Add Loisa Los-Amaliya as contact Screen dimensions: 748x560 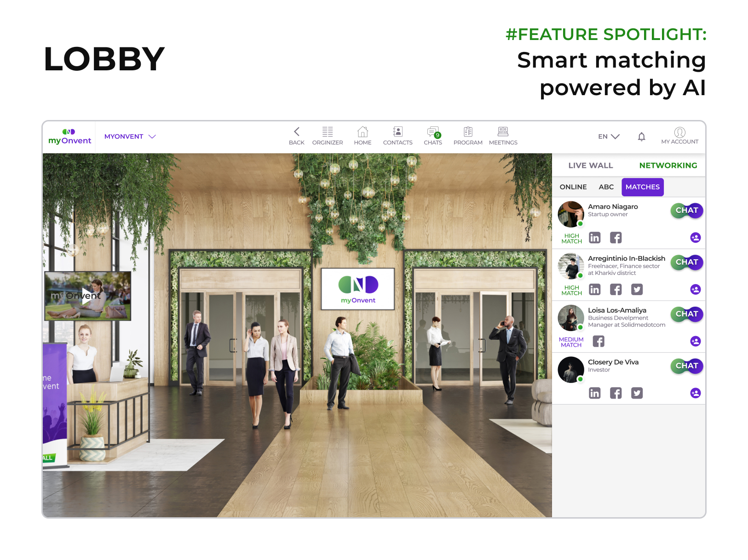(x=696, y=341)
